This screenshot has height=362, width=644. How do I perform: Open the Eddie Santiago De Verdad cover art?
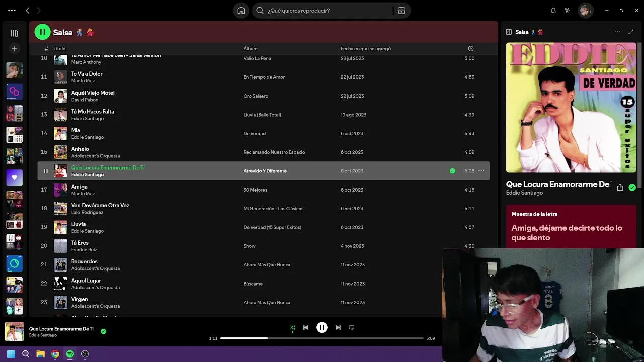(x=571, y=108)
